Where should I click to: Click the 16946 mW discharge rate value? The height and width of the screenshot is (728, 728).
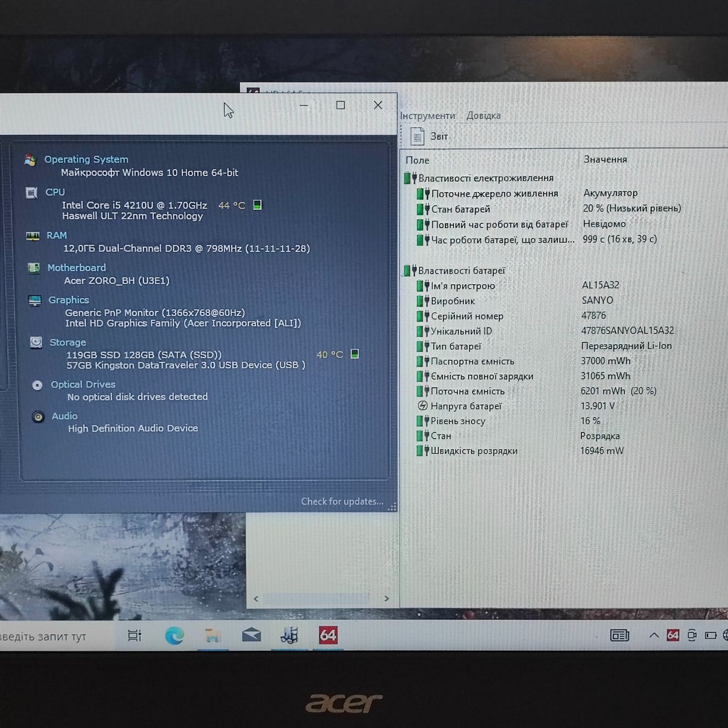(602, 450)
